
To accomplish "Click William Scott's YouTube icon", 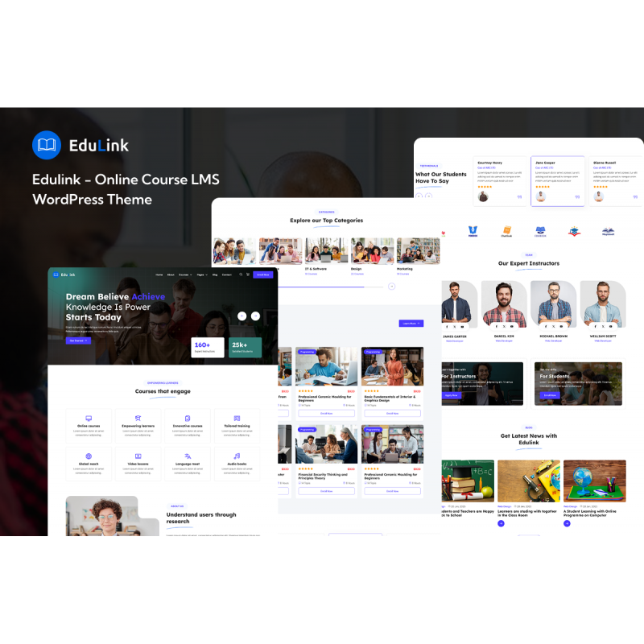I will point(611,326).
